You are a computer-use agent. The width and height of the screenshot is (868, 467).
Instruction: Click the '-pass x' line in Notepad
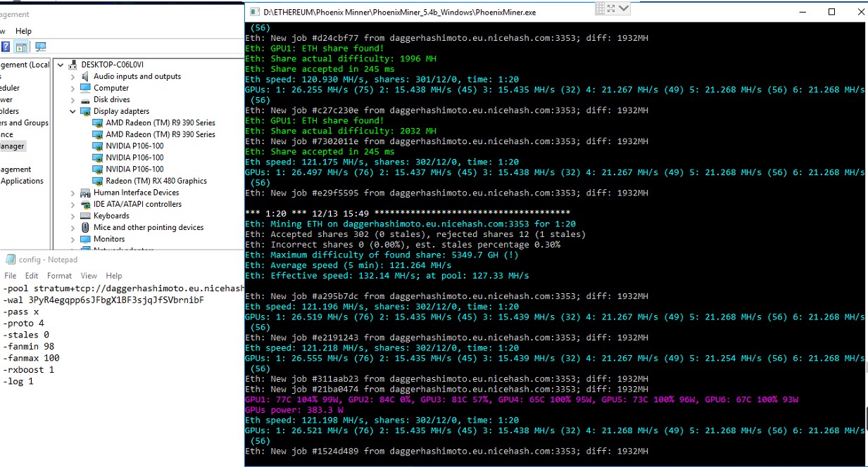pyautogui.click(x=20, y=312)
